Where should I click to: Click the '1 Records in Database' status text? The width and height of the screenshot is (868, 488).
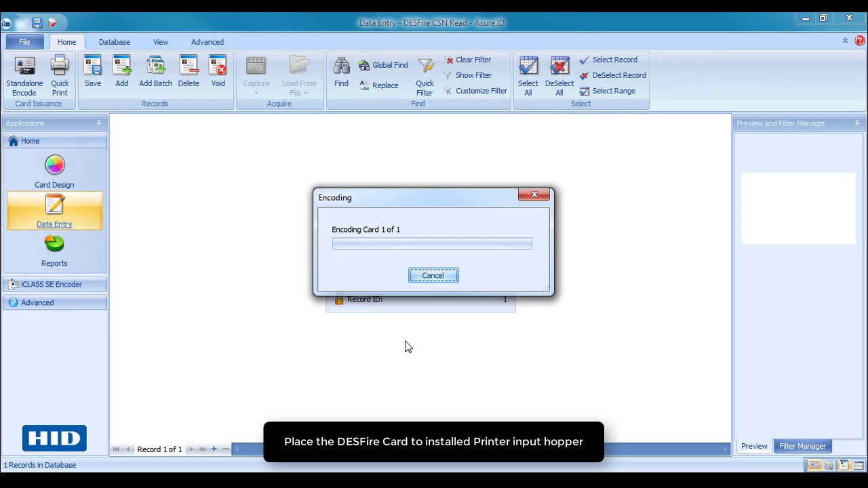[x=40, y=465]
